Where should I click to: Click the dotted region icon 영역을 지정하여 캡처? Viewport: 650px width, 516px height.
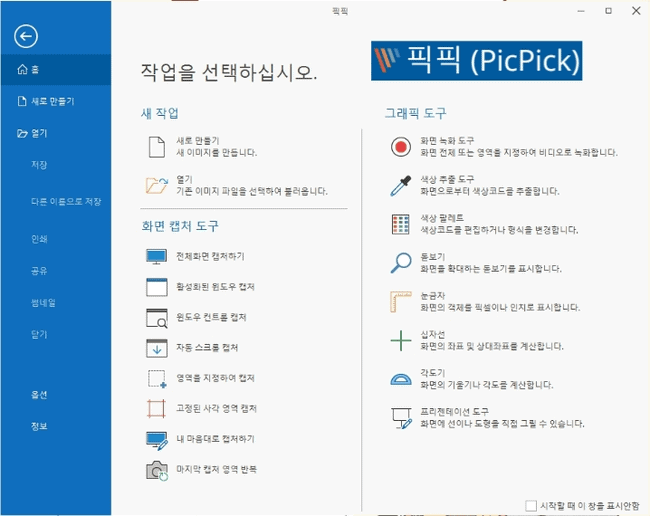click(157, 378)
